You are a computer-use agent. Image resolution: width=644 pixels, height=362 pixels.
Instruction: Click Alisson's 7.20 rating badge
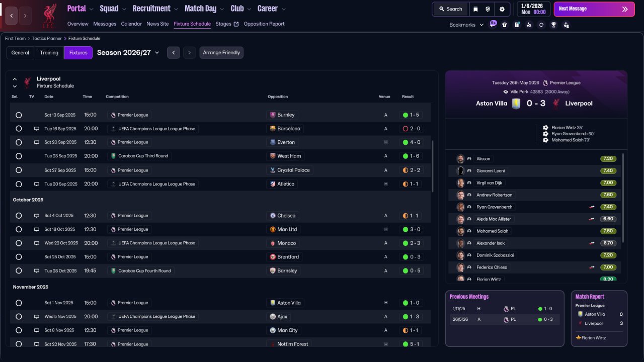608,159
